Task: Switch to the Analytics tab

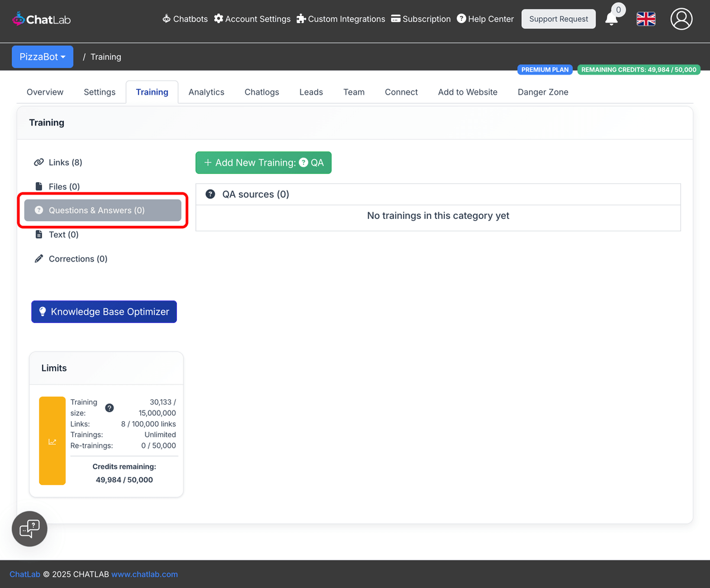Action: (206, 92)
